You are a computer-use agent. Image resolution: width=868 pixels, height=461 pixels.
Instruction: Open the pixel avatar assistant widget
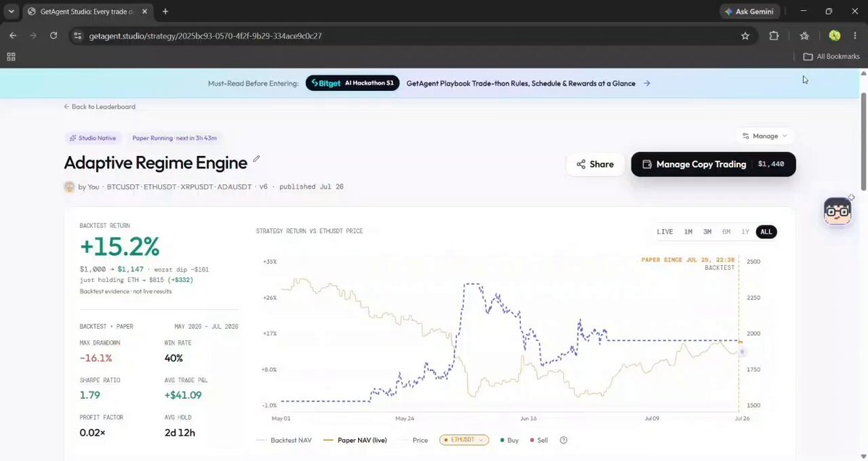point(838,211)
